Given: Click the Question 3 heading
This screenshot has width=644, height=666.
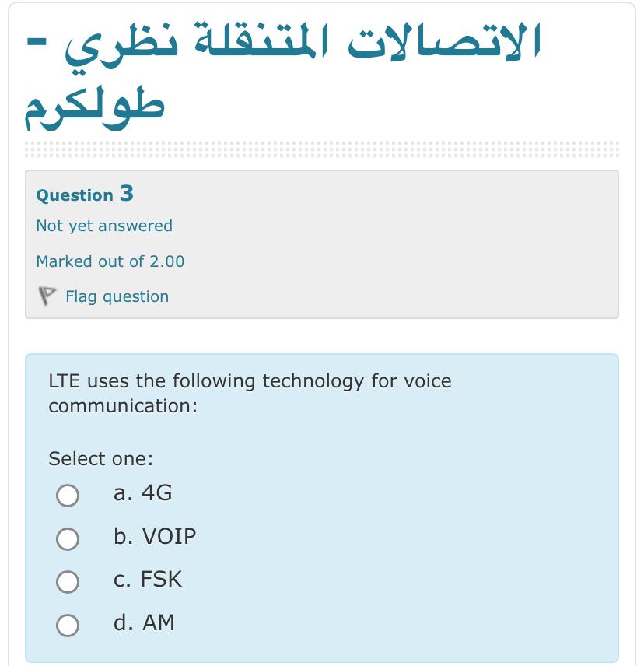Looking at the screenshot, I should pyautogui.click(x=84, y=195).
